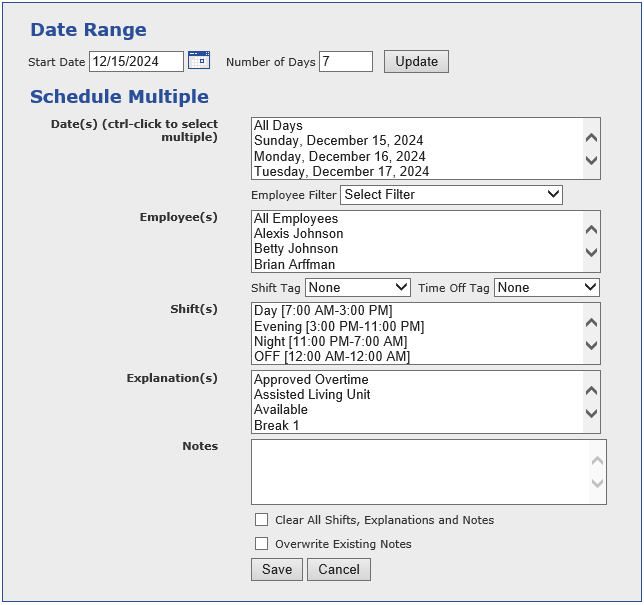
Task: Select Break 1 explanation
Action: (417, 426)
